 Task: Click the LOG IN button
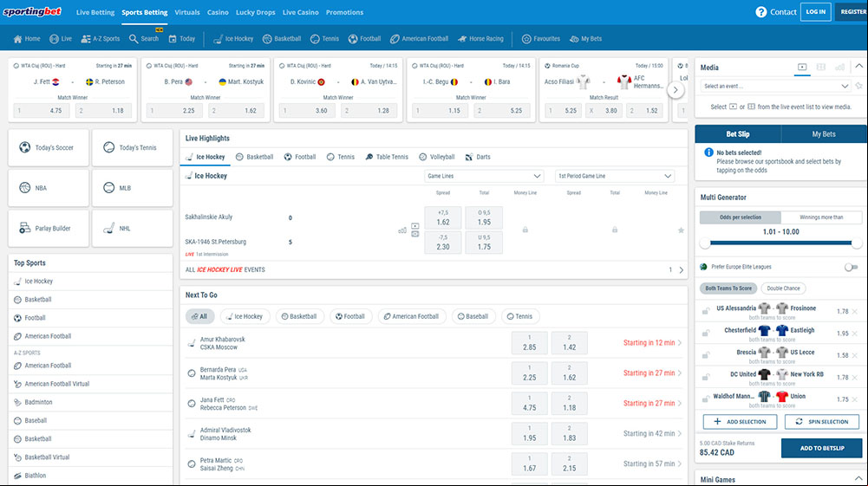815,11
